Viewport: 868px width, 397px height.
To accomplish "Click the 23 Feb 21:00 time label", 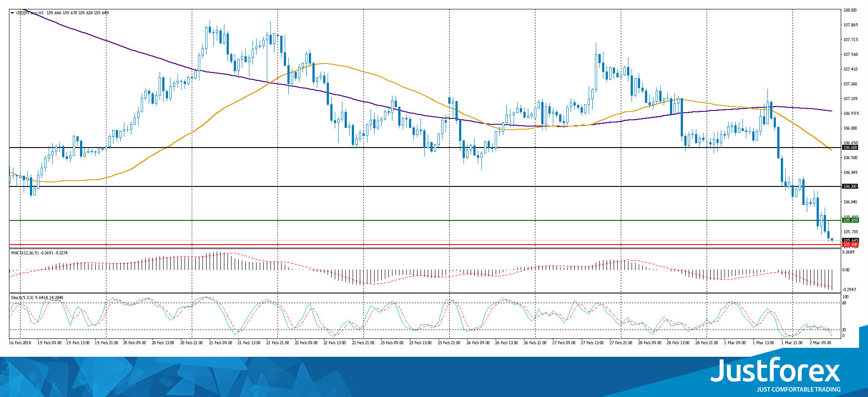I will click(449, 343).
